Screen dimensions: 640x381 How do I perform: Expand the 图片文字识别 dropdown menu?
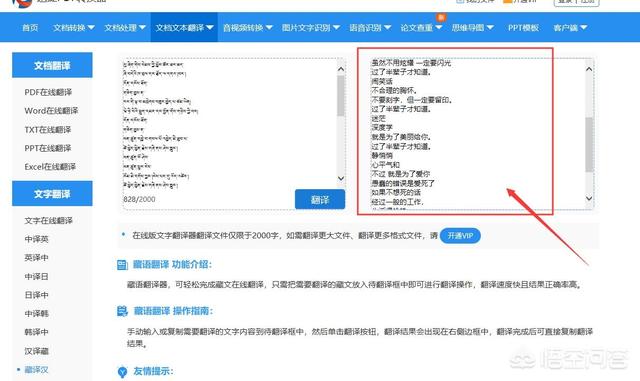[x=311, y=28]
